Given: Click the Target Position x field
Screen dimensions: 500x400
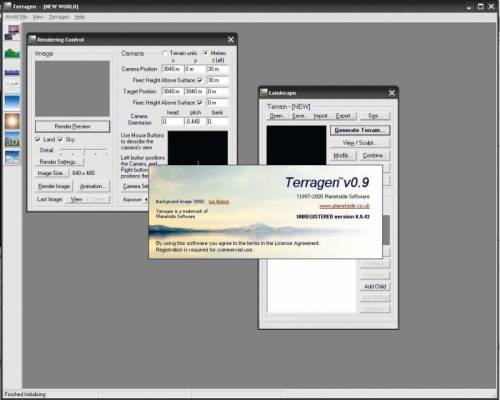Looking at the screenshot, I should tap(172, 91).
